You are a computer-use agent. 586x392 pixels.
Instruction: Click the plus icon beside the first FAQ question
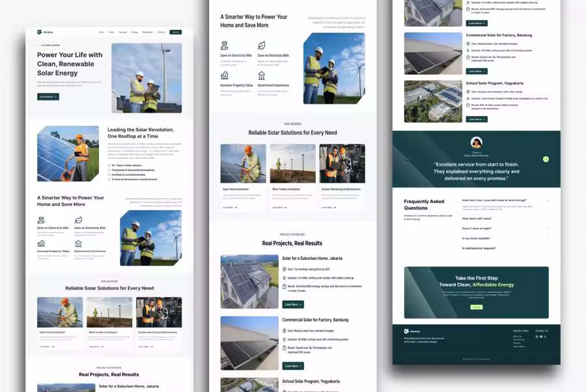coord(547,201)
